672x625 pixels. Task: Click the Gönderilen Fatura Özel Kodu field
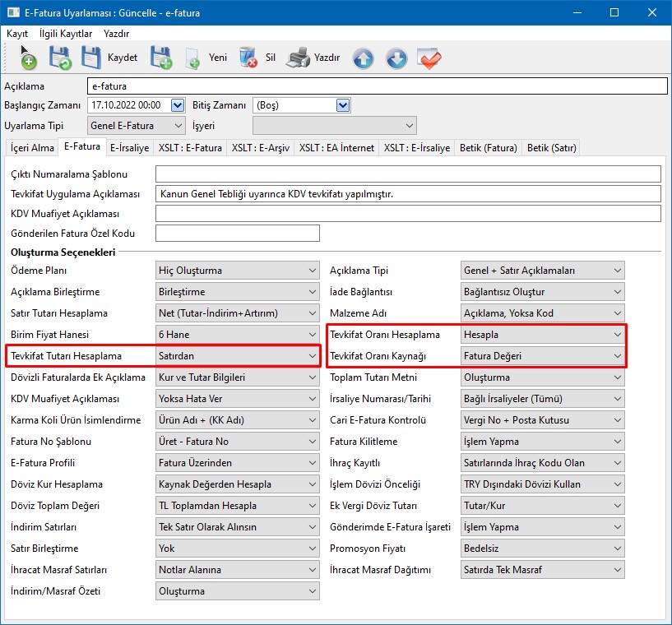pos(237,234)
